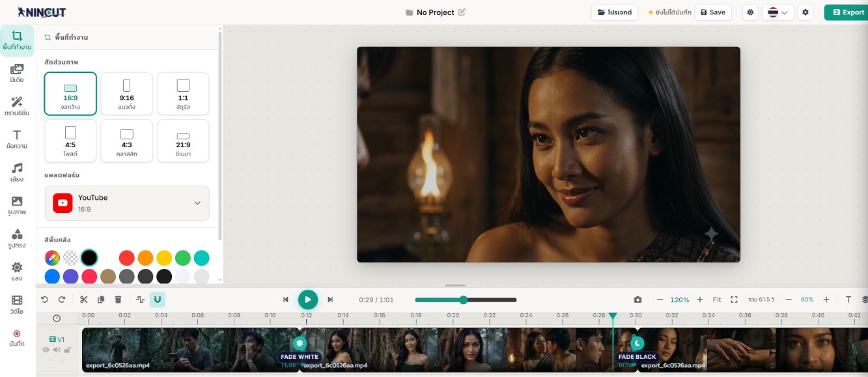Select 1:1 จัตุรัส aspect ratio
Image resolution: width=868 pixels, height=377 pixels.
point(183,94)
